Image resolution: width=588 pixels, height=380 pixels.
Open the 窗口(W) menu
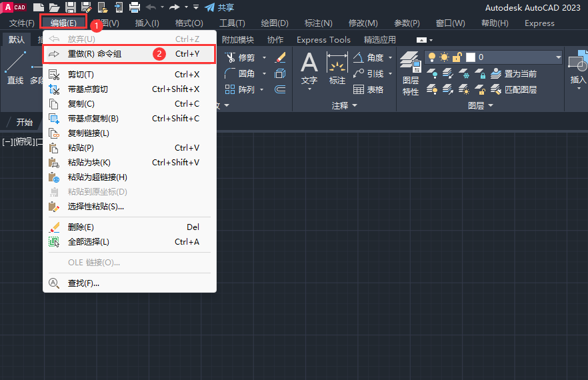pyautogui.click(x=451, y=23)
